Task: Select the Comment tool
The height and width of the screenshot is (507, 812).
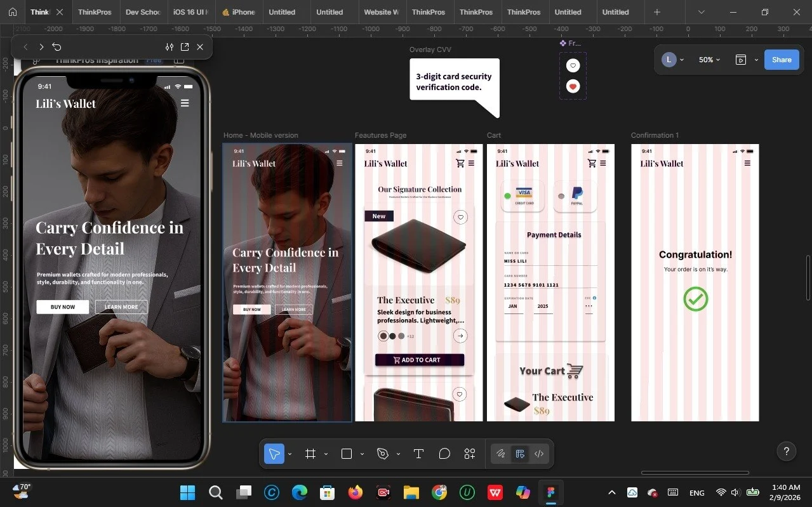Action: coord(444,454)
